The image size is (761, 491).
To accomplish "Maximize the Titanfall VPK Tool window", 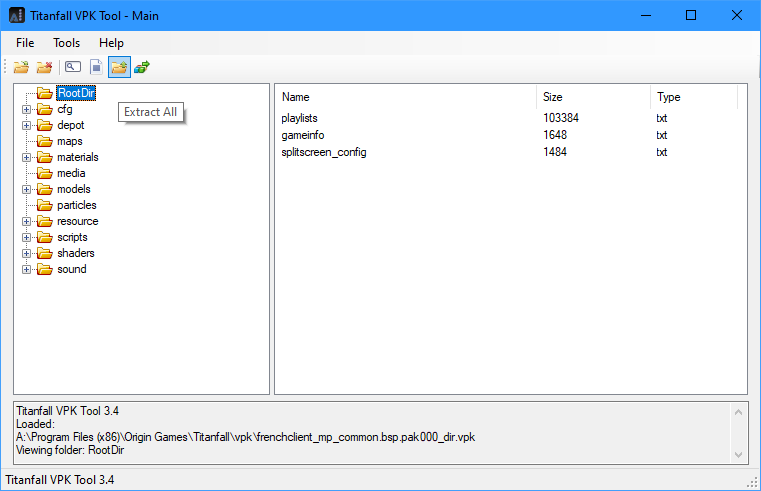I will 691,16.
